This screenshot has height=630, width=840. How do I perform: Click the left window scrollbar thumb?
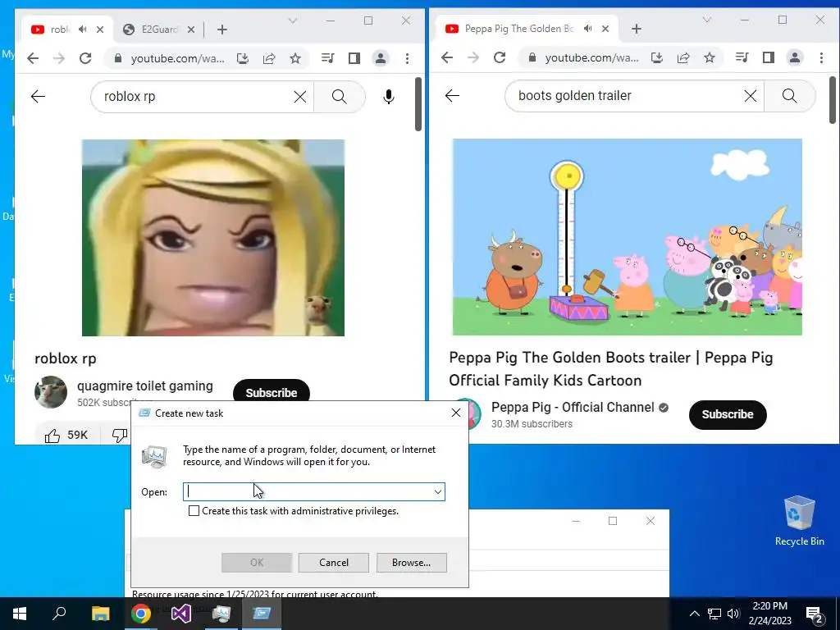coord(418,104)
